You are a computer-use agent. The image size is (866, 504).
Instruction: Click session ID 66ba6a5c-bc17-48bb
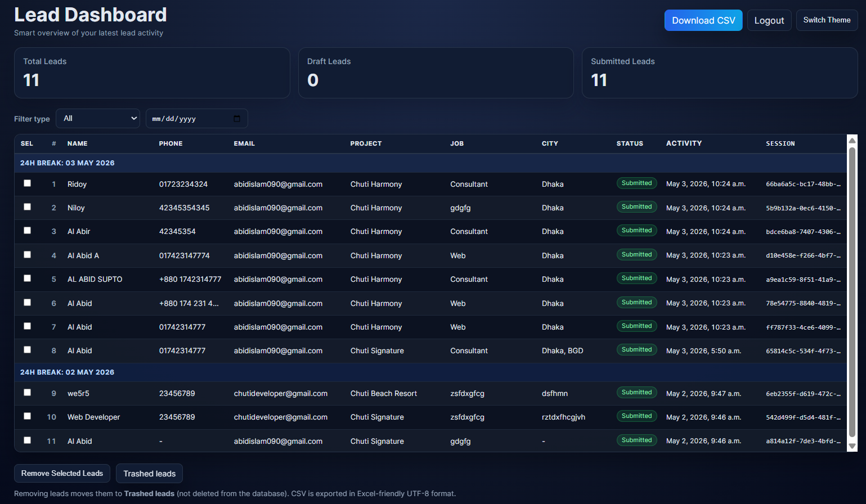pyautogui.click(x=803, y=184)
